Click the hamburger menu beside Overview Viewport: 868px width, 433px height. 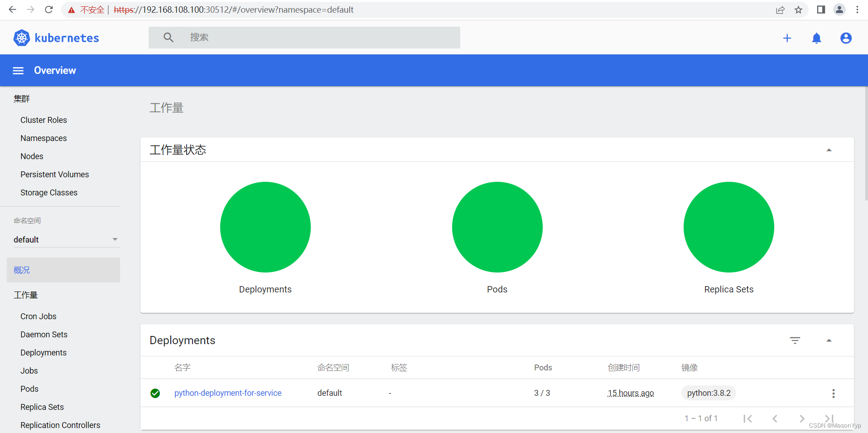click(18, 70)
